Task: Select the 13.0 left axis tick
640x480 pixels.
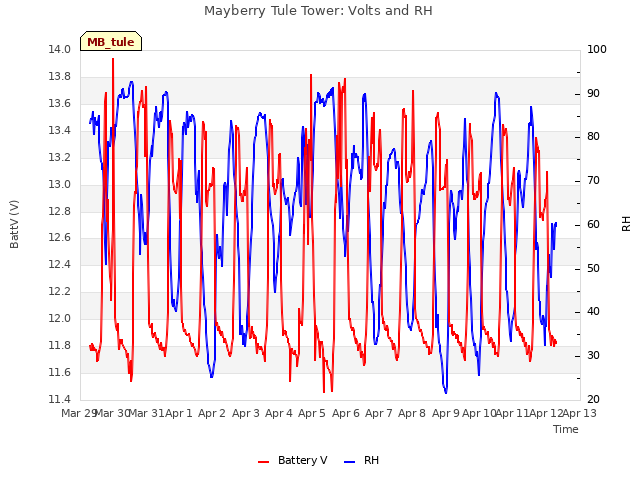Action: [60, 184]
